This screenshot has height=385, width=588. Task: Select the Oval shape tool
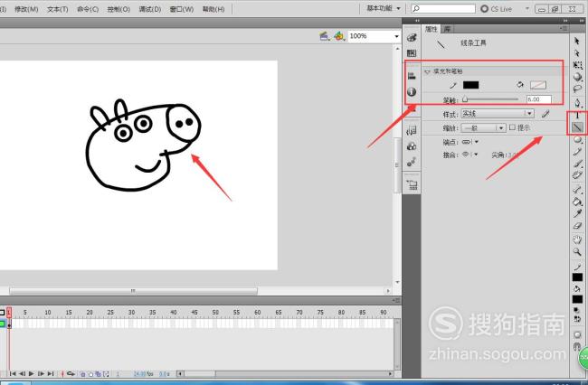[x=577, y=140]
